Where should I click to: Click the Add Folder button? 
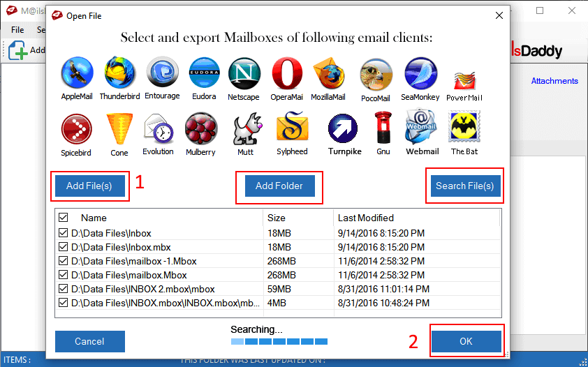[x=279, y=186]
